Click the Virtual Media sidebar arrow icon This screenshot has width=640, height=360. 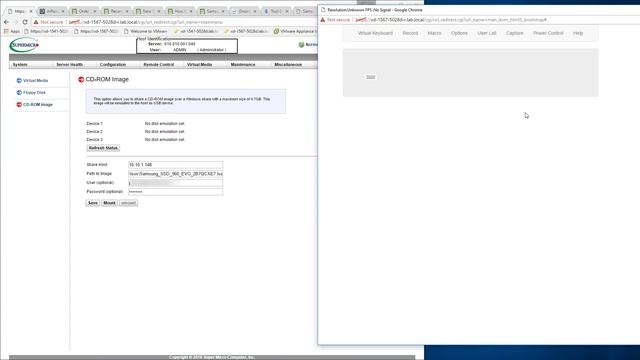pyautogui.click(x=19, y=80)
